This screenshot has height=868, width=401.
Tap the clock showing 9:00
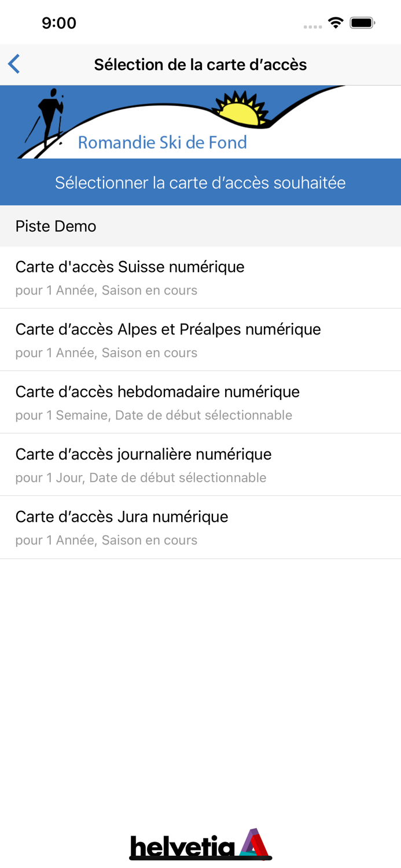(60, 23)
